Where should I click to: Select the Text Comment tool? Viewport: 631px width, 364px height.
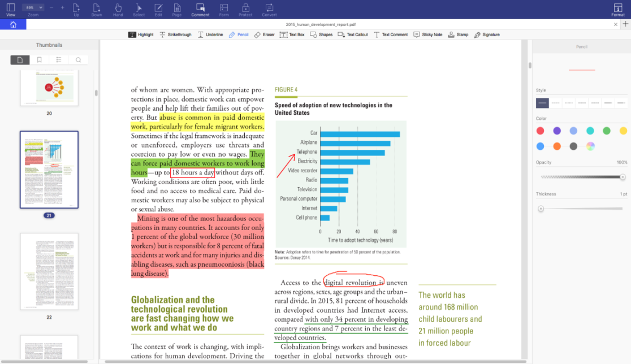click(391, 34)
